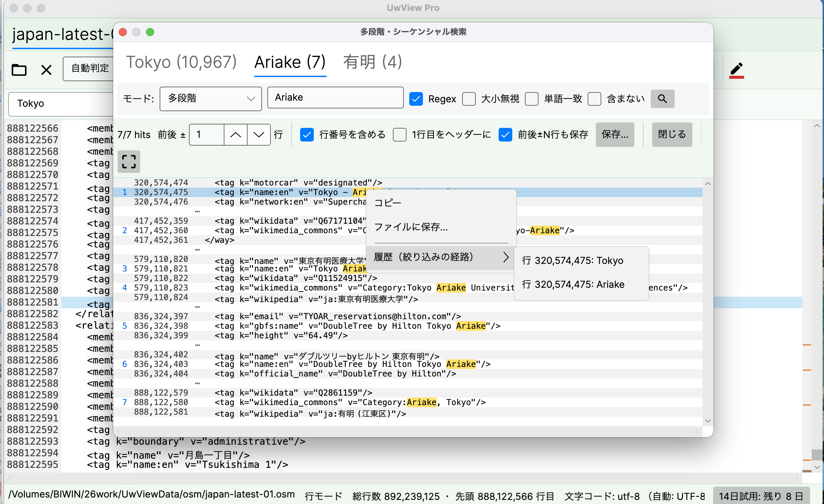Click the red-underlined pencil highlight icon
Viewport: 824px width, 504px height.
click(736, 70)
